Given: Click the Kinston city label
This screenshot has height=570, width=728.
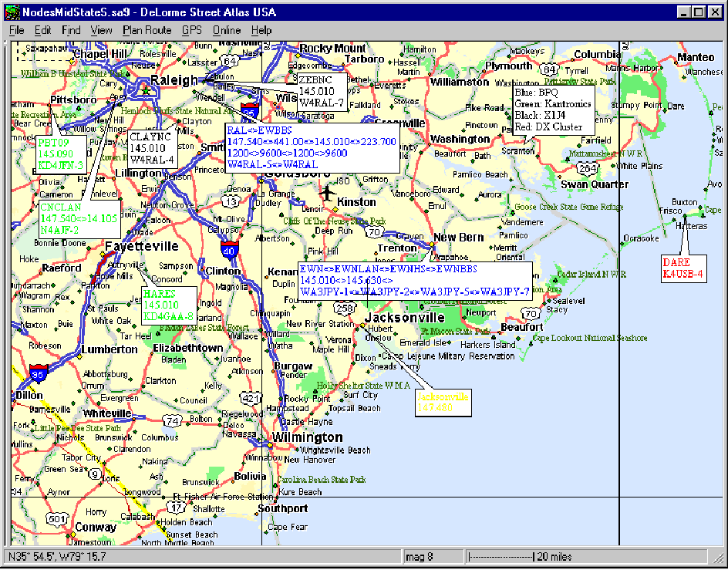Looking at the screenshot, I should tap(356, 202).
